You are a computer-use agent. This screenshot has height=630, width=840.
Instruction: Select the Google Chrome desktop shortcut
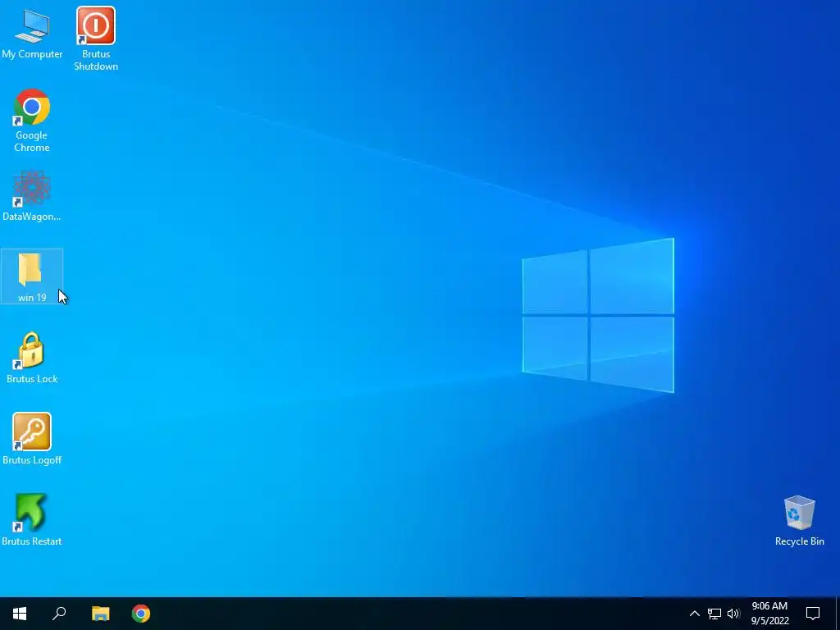pyautogui.click(x=32, y=121)
